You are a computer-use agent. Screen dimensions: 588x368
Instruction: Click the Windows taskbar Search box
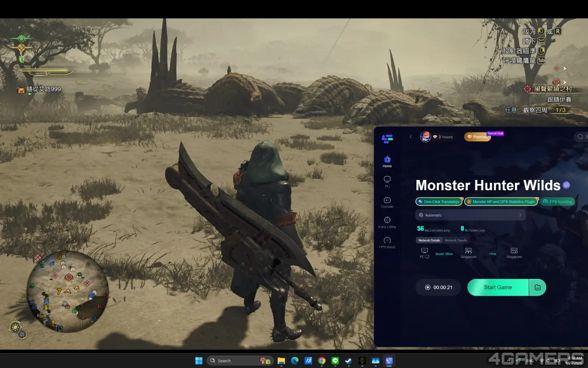240,361
